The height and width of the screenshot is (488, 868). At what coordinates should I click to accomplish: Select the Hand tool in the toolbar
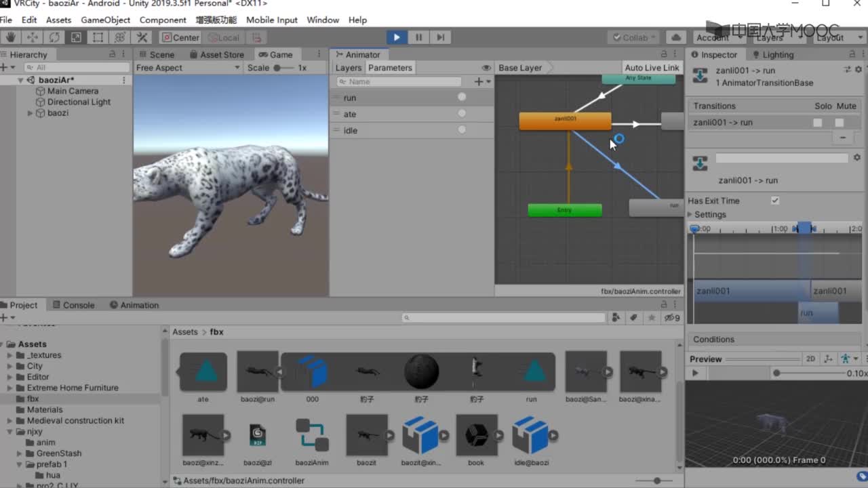tap(10, 37)
